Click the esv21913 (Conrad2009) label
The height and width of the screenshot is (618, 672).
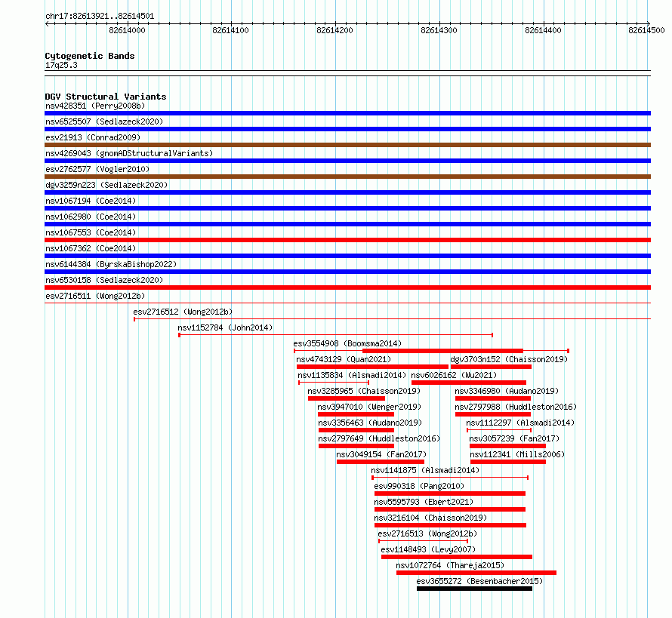tap(93, 137)
